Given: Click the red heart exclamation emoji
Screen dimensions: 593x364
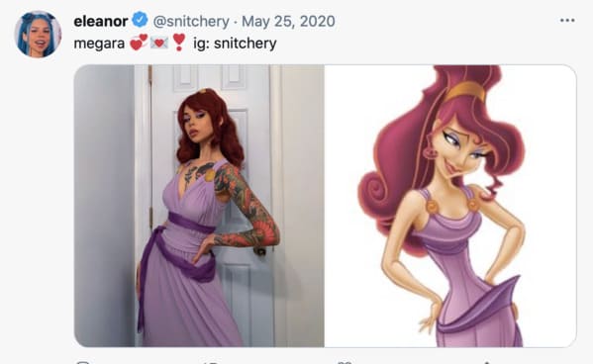Looking at the screenshot, I should coord(179,43).
